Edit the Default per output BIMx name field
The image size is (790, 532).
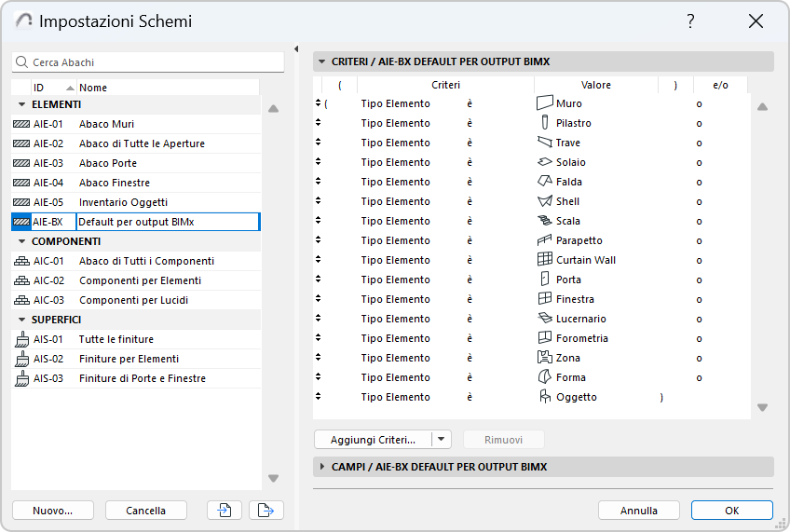click(x=168, y=222)
